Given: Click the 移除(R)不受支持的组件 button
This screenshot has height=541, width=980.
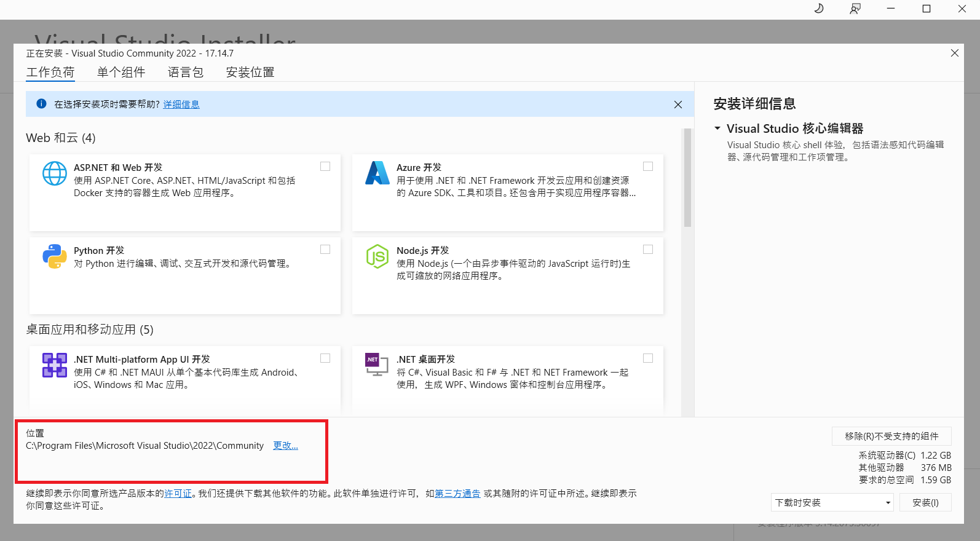Looking at the screenshot, I should click(x=891, y=436).
